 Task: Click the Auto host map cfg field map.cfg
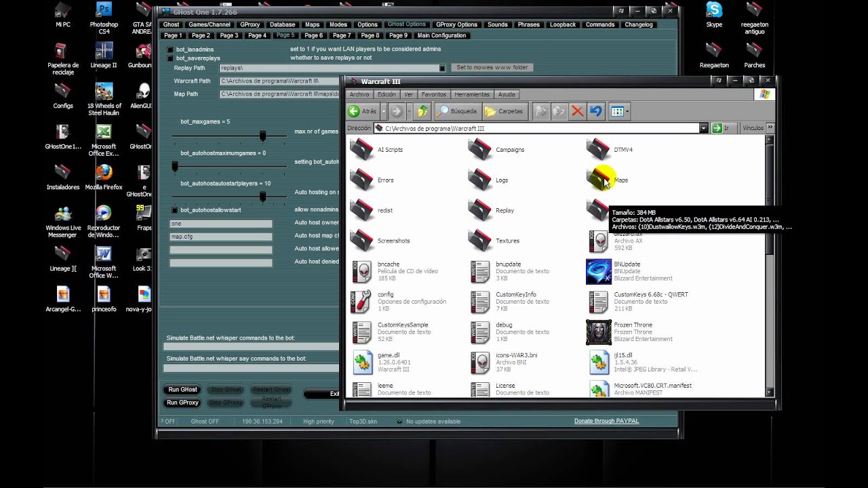220,237
